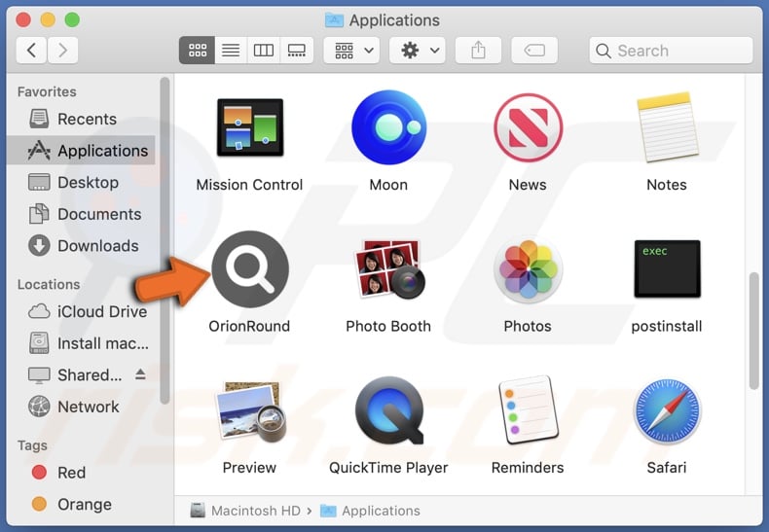Click the "Photo Booth" name label
Viewport: 769px width, 532px height.
pos(388,326)
